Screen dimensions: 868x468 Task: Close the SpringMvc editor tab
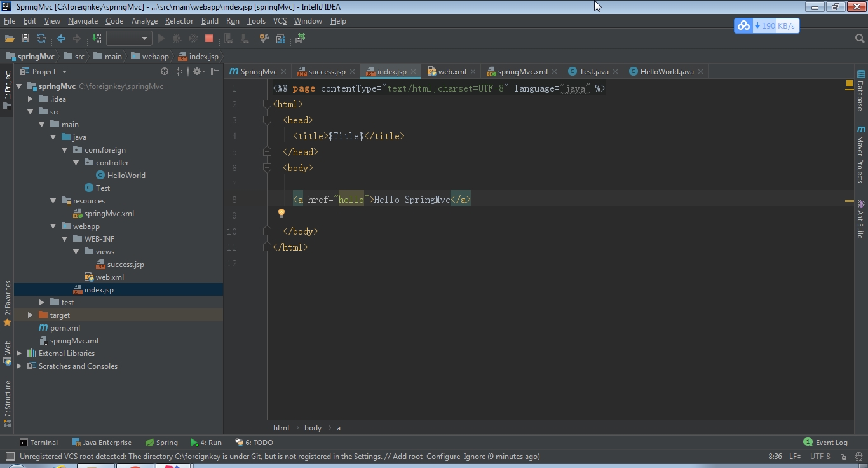pos(283,72)
